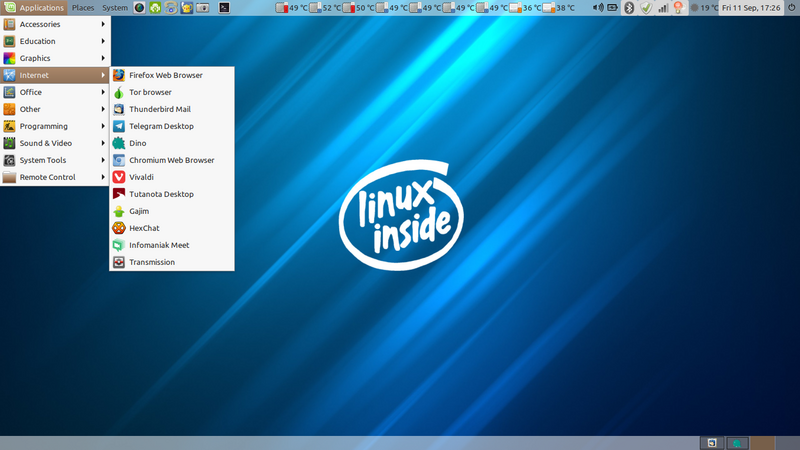Screen dimensions: 800x450
Task: Click the 36 °C temperature sensor
Action: coord(525,8)
